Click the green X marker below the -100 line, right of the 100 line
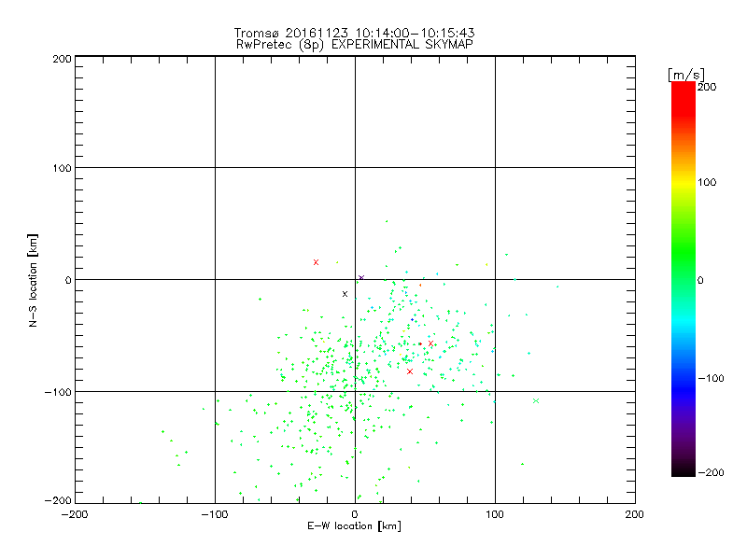 click(x=536, y=401)
